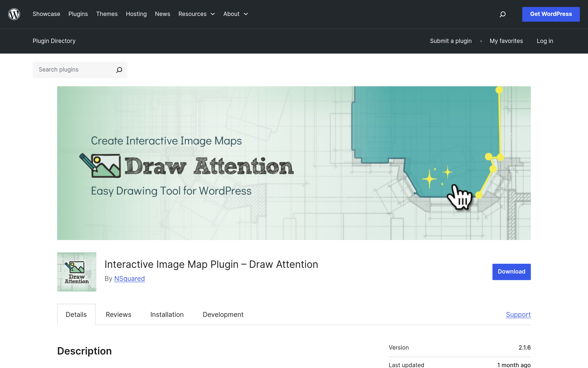Image resolution: width=588 pixels, height=368 pixels.
Task: Click the Description heading
Action: [x=84, y=351]
